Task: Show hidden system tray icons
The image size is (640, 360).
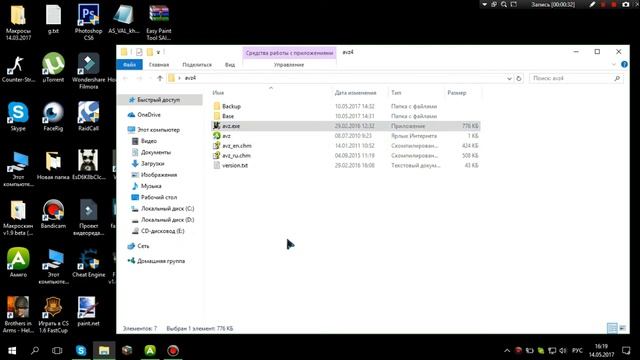Action: coord(507,350)
